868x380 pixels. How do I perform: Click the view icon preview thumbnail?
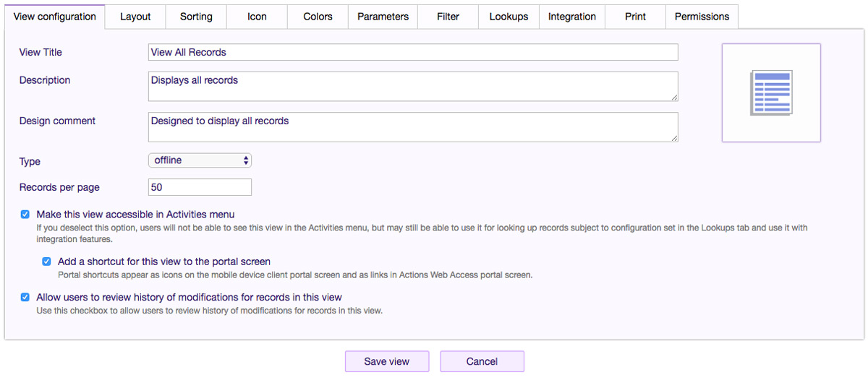pos(771,92)
